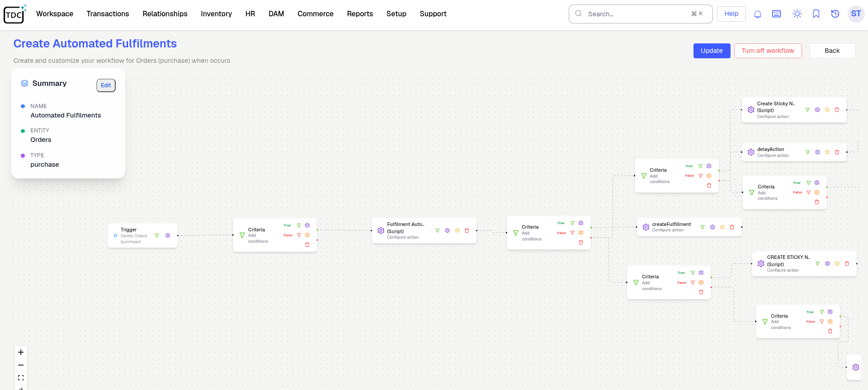Screen dimensions: 868x390
Task: Delete the uppercase CREATE STICKY N.. node
Action: (847, 263)
